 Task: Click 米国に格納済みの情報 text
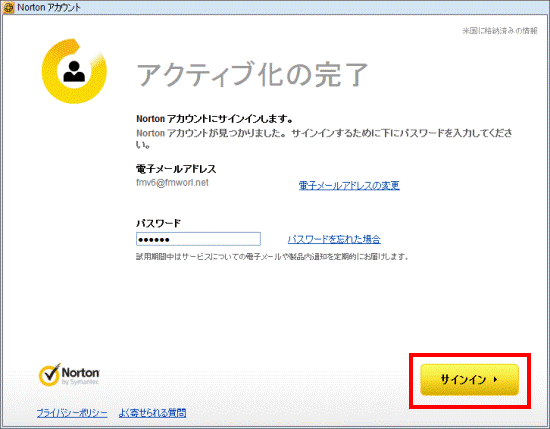pyautogui.click(x=499, y=31)
